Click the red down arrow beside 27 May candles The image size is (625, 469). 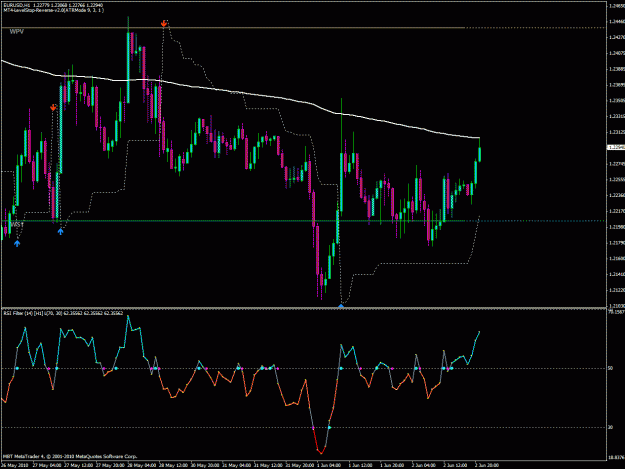(53, 108)
